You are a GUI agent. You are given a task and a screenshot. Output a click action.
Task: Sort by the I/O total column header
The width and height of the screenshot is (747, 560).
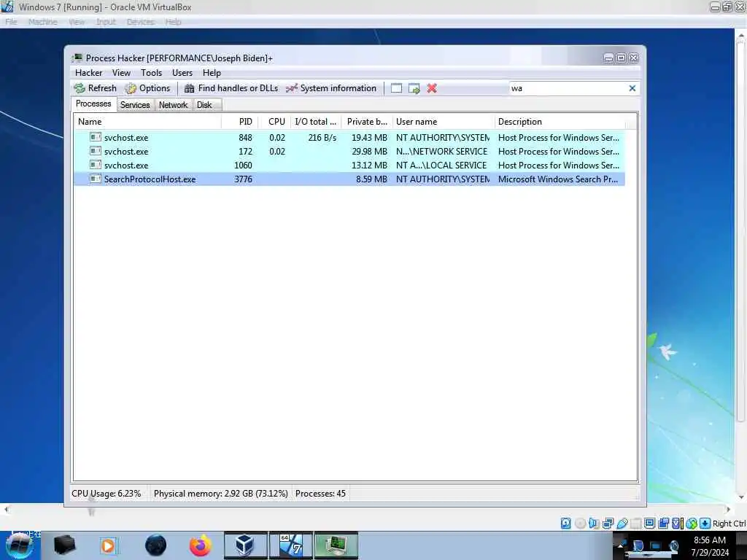[315, 122]
